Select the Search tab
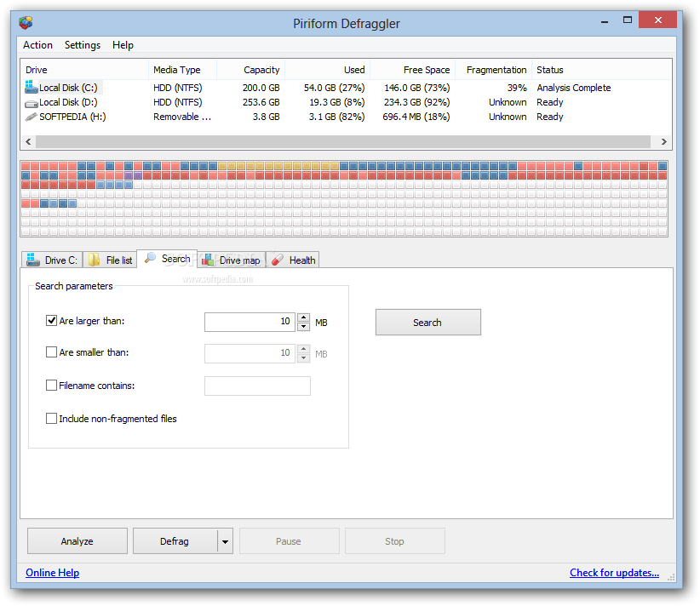Screen dimensions: 700x606 pyautogui.click(x=167, y=259)
